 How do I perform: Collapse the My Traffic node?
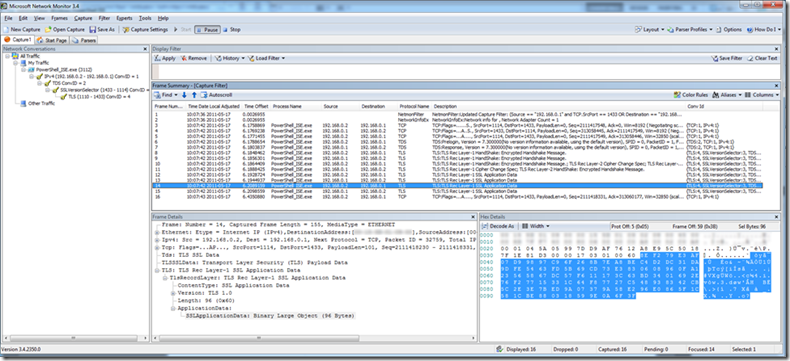tap(16, 62)
